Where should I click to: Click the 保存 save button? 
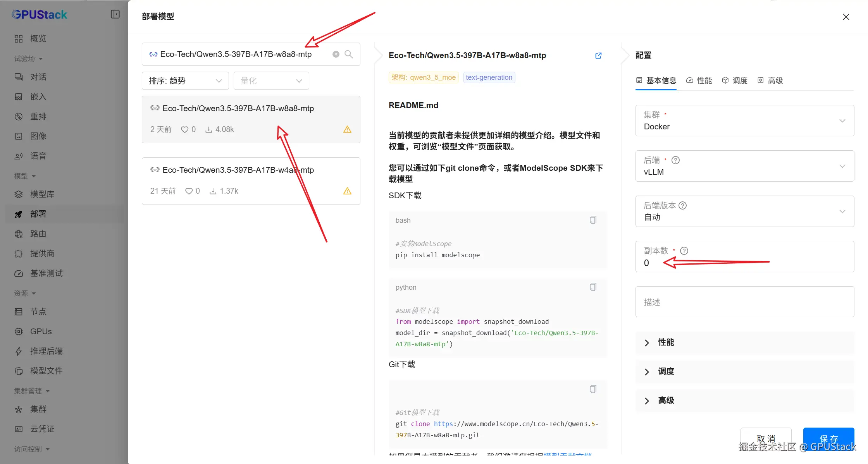pyautogui.click(x=828, y=438)
